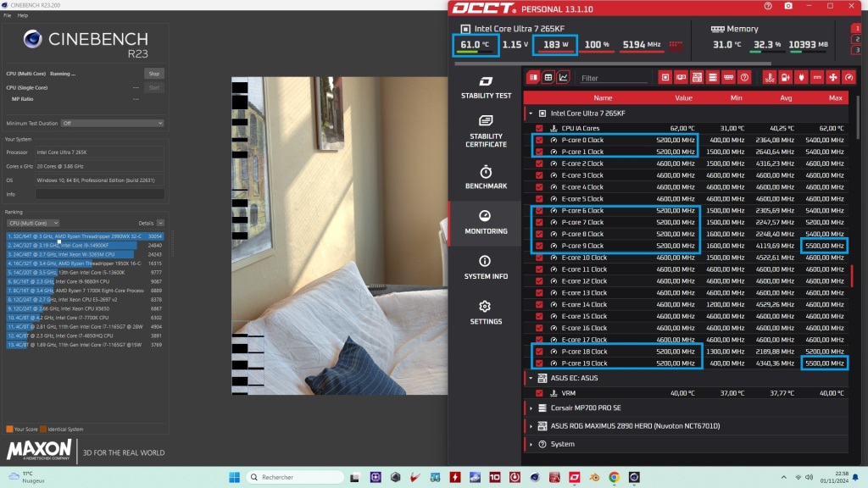This screenshot has width=868, height=488.
Task: Switch OCCT monitoring to list view
Action: (x=533, y=77)
